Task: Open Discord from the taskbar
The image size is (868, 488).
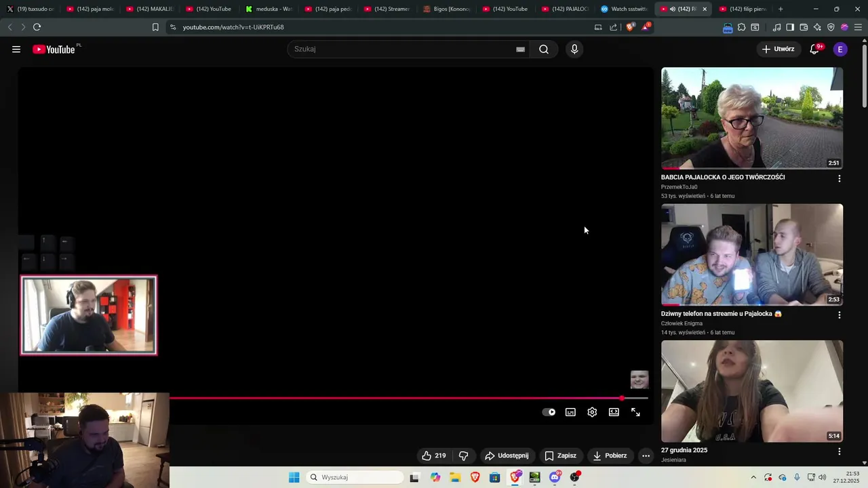Action: 555,477
